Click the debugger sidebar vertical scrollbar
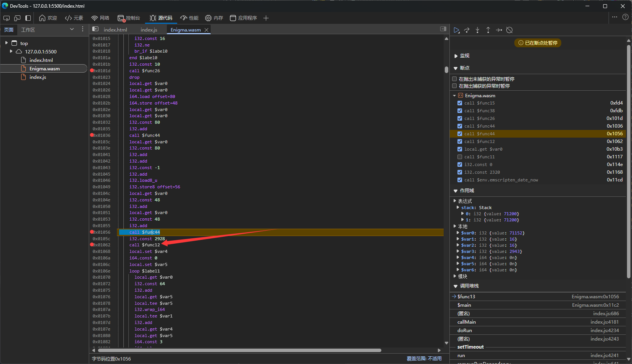632x364 pixels. 629,161
